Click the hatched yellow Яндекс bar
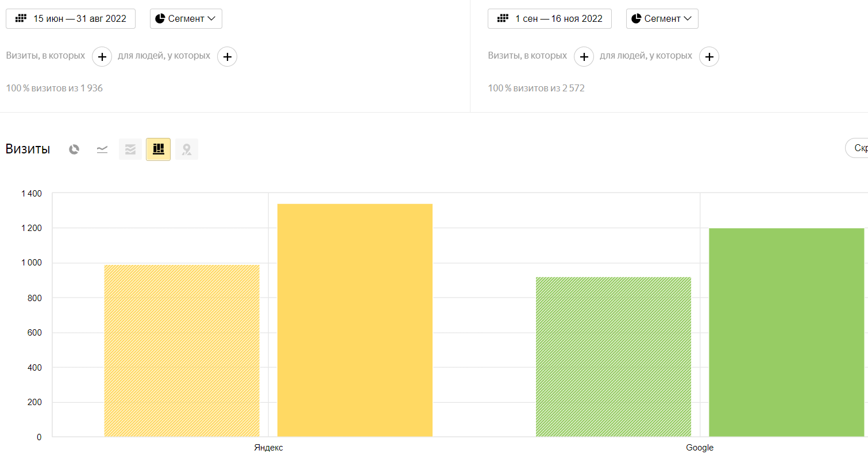This screenshot has width=868, height=462. (x=182, y=351)
